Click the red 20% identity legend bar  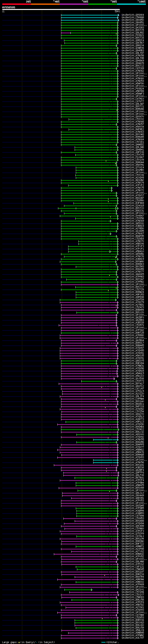tap(16, 4)
